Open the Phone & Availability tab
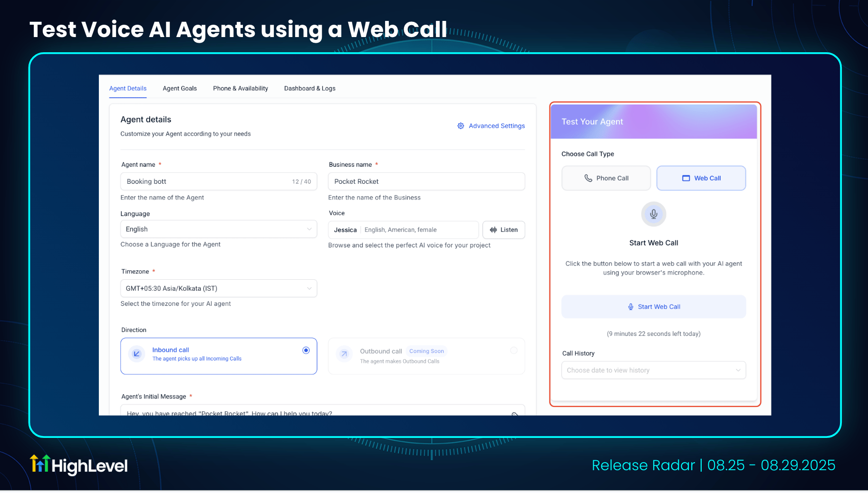 pyautogui.click(x=241, y=88)
